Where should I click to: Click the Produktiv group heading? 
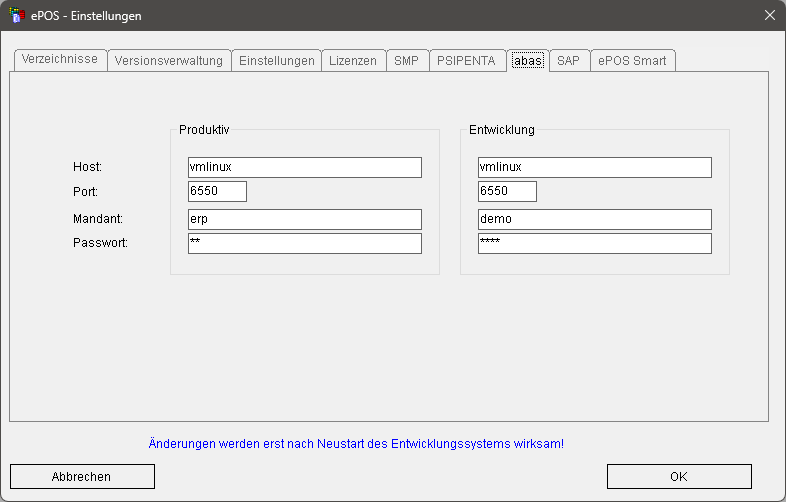204,130
